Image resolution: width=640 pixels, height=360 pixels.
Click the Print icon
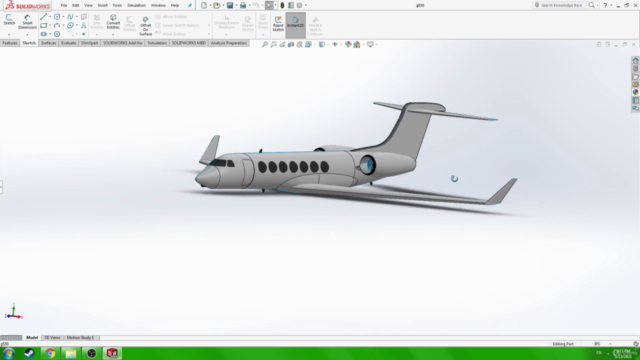[x=243, y=5]
